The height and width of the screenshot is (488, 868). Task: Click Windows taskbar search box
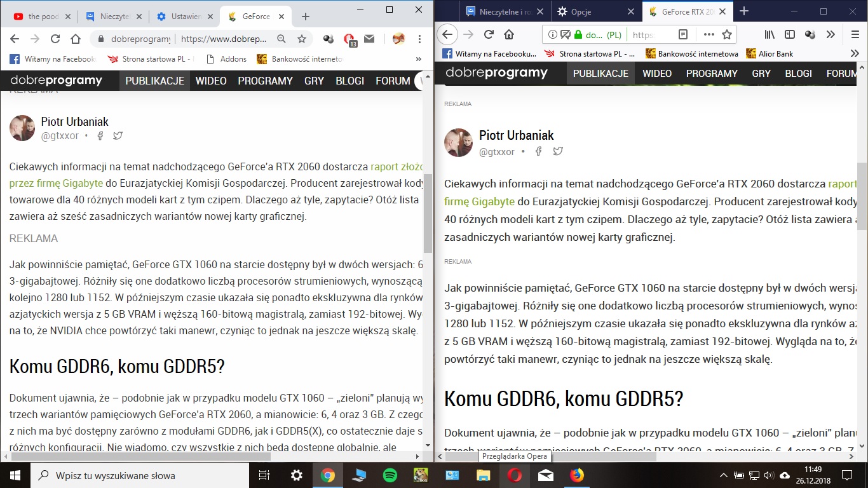(x=139, y=475)
